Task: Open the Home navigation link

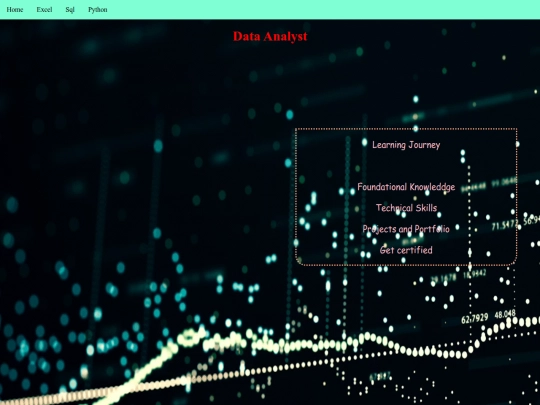Action: (x=15, y=10)
